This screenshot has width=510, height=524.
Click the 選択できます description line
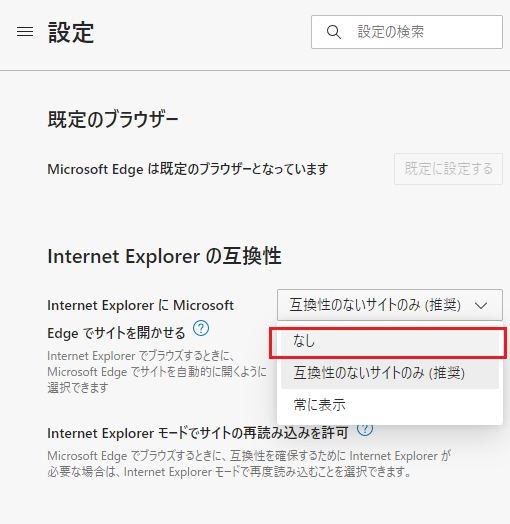point(78,388)
